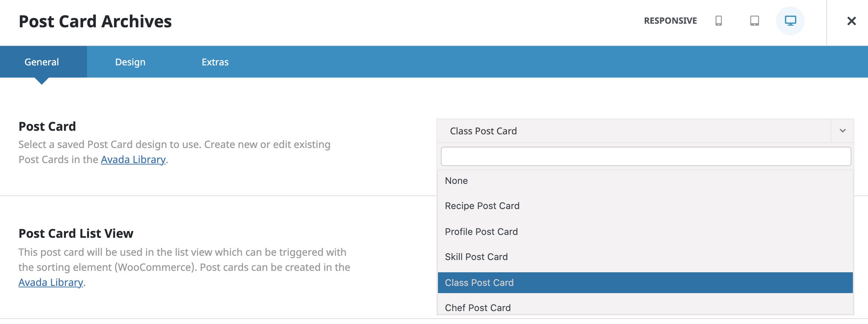This screenshot has width=868, height=324.
Task: Choose Profile Post Card option
Action: click(645, 232)
